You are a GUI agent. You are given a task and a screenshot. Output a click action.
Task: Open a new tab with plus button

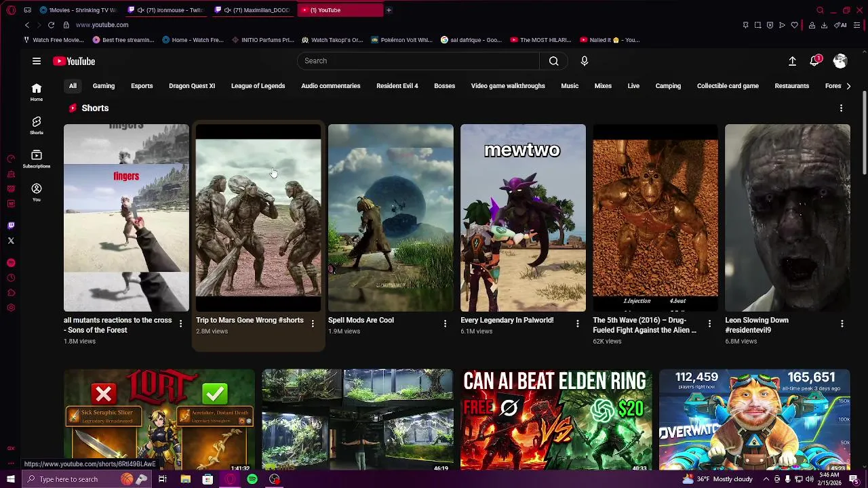[x=389, y=10]
